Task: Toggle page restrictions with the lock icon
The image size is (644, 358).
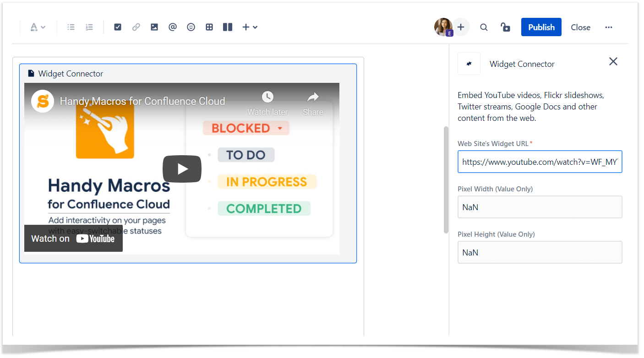Action: tap(505, 27)
